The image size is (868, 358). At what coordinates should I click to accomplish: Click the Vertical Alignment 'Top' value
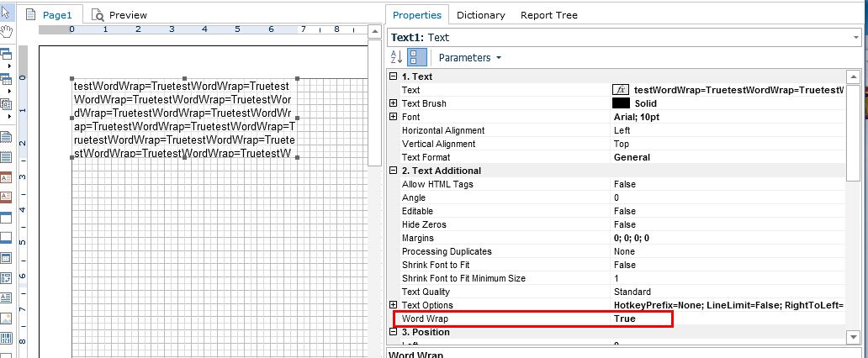point(621,144)
